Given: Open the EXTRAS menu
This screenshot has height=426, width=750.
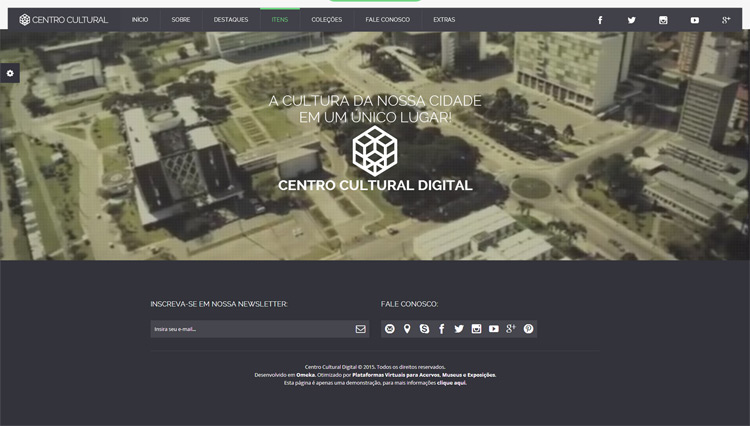Looking at the screenshot, I should [444, 20].
